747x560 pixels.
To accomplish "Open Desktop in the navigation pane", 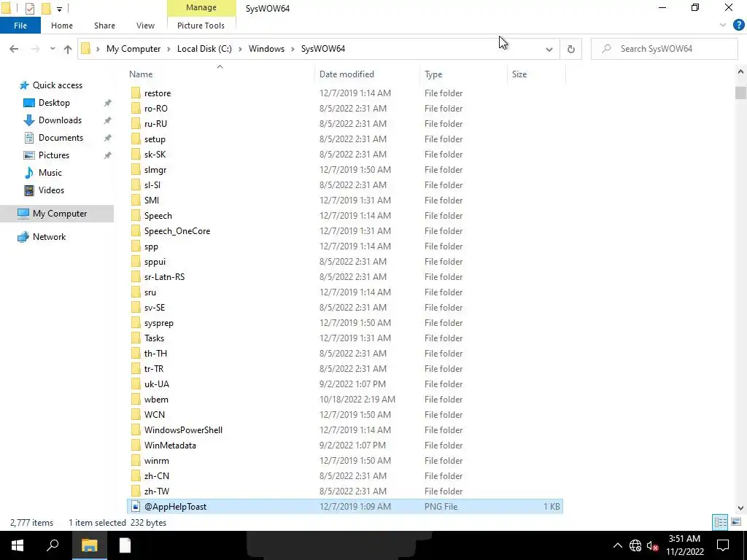I will (x=54, y=103).
